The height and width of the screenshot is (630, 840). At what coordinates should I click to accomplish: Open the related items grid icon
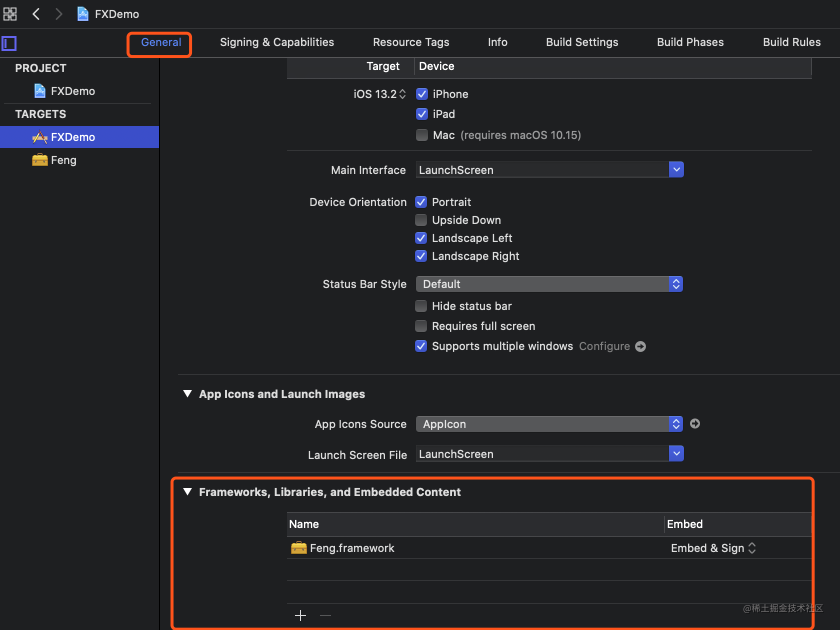[10, 14]
